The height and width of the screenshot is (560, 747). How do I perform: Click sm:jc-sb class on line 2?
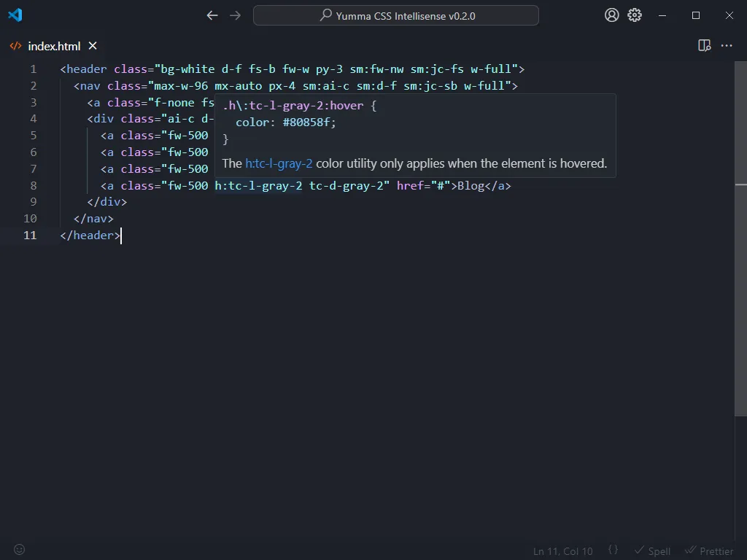[430, 86]
